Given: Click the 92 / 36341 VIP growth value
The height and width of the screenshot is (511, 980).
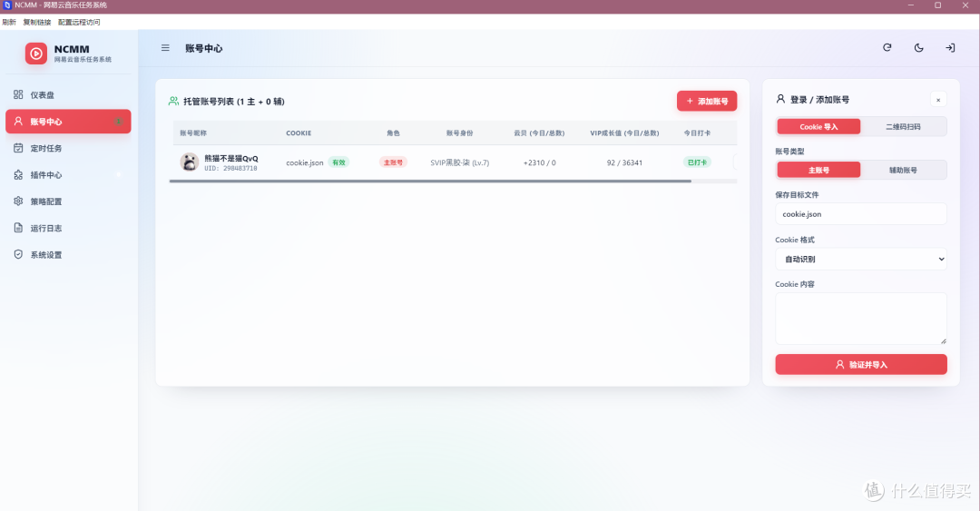Looking at the screenshot, I should point(624,162).
